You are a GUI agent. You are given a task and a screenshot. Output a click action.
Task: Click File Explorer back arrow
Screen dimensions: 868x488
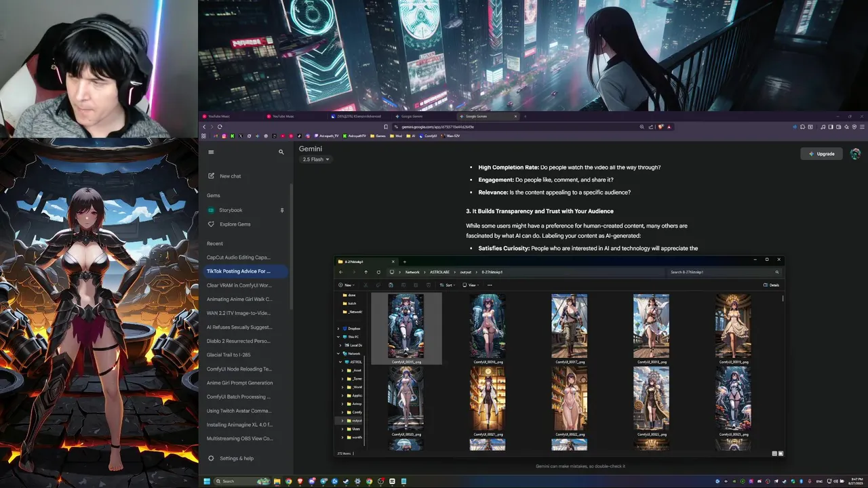[340, 272]
